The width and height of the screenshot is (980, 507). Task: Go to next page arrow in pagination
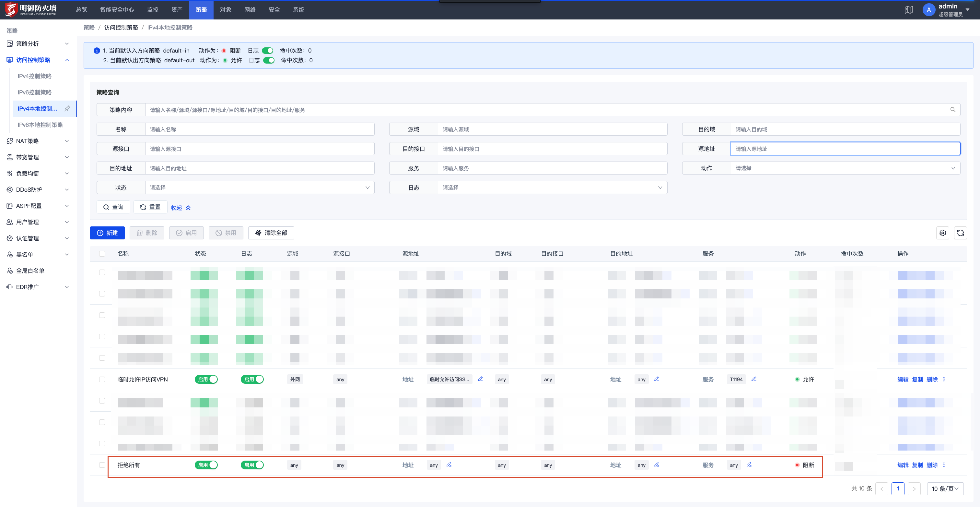tap(914, 489)
